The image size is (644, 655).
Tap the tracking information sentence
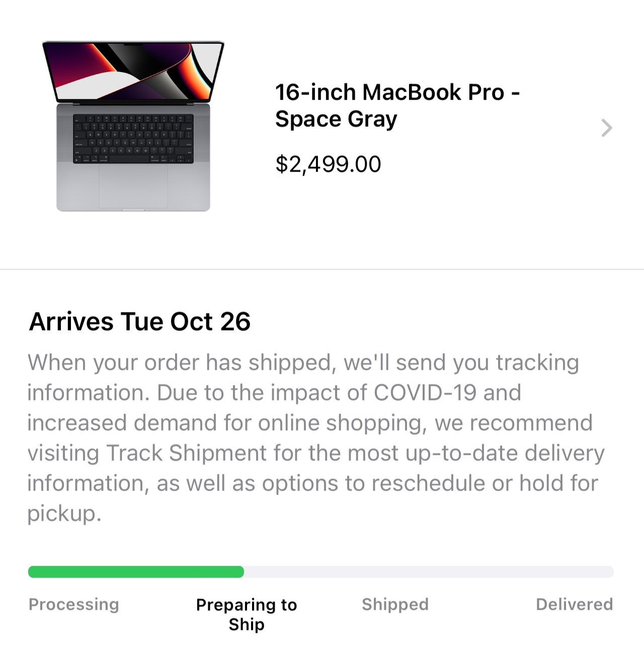302,363
